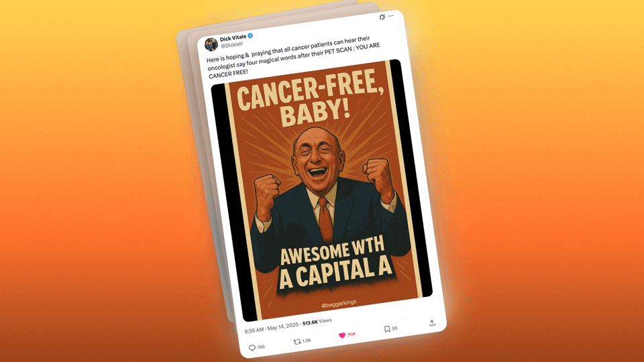This screenshot has width=644, height=362.
Task: Click the tweet text about PET SCAN
Action: coord(293,56)
